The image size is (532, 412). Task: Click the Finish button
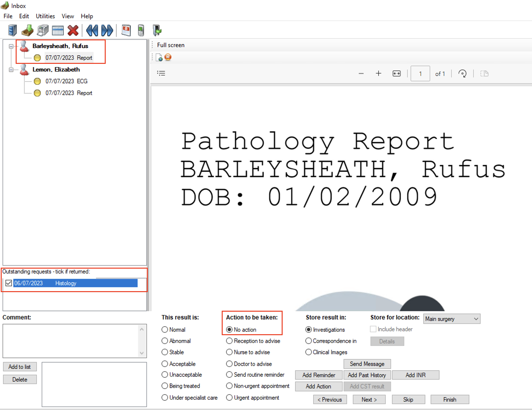point(450,400)
